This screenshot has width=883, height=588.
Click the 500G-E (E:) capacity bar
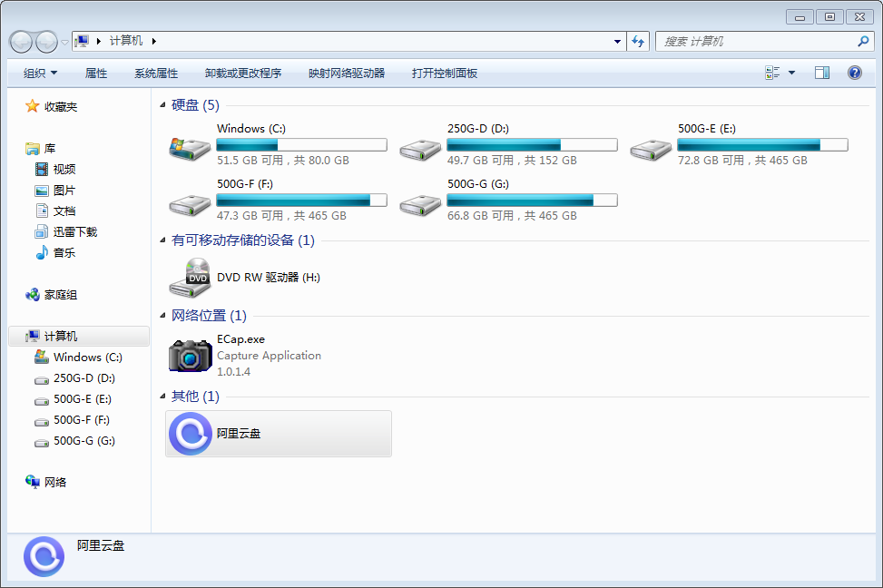[762, 145]
